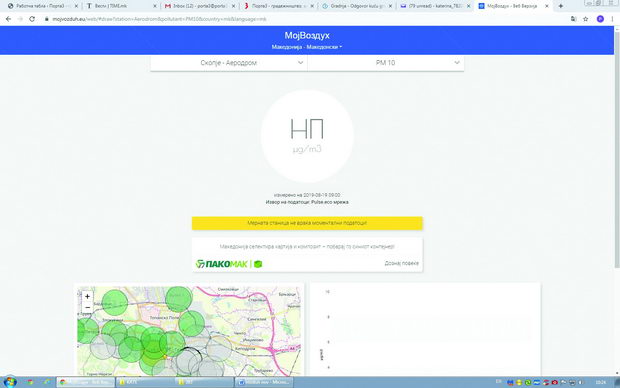This screenshot has height=388, width=620.
Task: Click the taskbar clock
Action: pyautogui.click(x=601, y=382)
